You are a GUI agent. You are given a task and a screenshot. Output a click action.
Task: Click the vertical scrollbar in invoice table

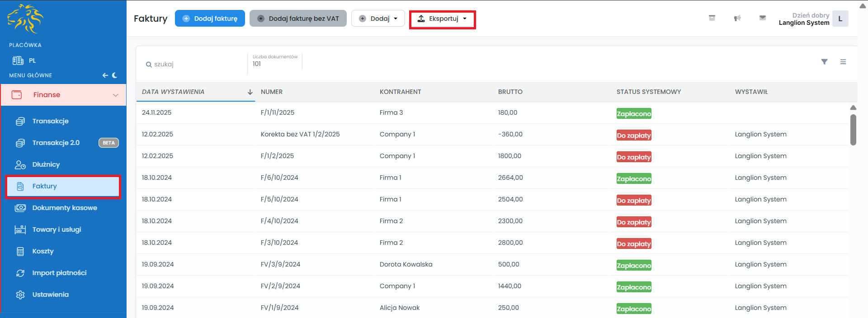pos(853,130)
